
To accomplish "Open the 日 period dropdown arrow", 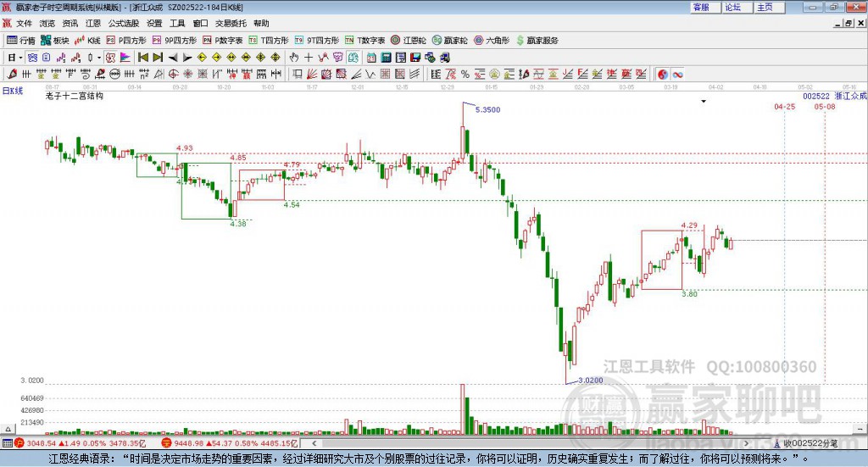I will click(x=21, y=58).
